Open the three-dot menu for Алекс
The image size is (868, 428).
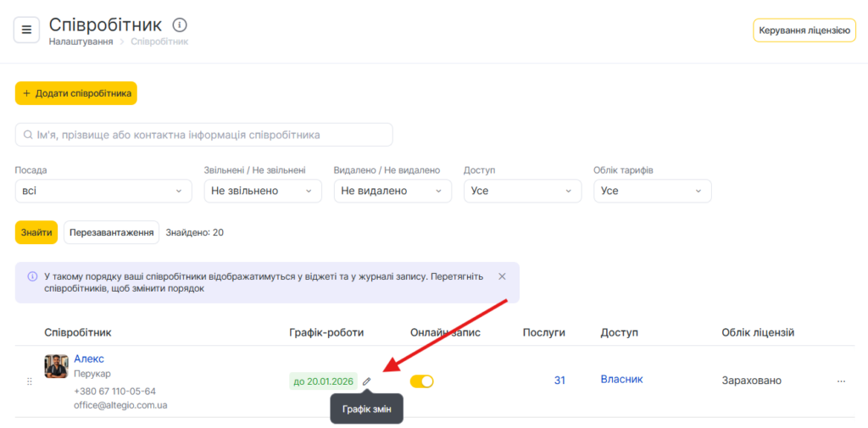click(841, 381)
